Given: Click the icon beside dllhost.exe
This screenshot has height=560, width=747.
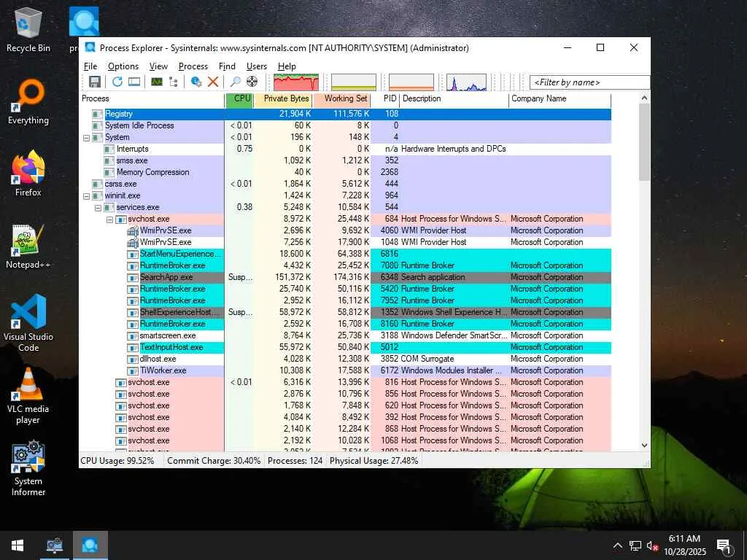Looking at the screenshot, I should point(133,359).
